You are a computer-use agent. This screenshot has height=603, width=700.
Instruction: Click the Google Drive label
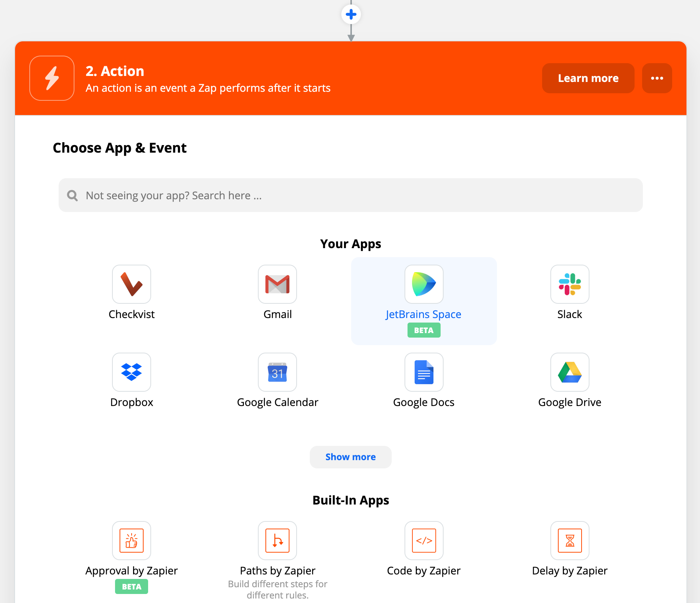[x=570, y=402]
